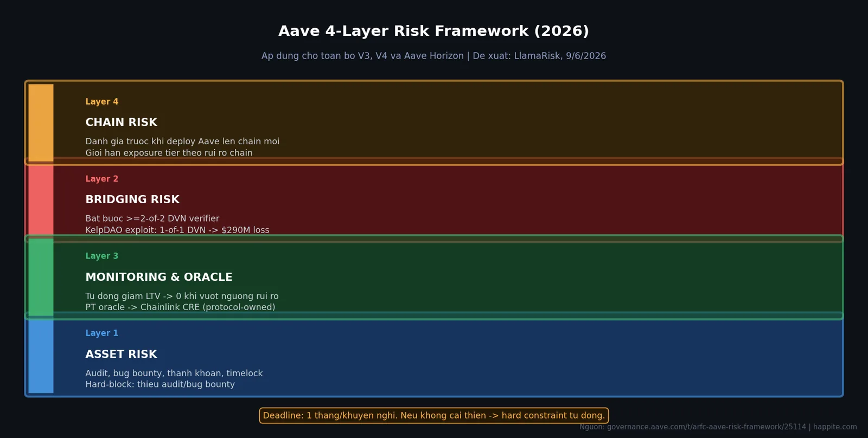Click the "BRIDGING RISK" heading

point(132,199)
